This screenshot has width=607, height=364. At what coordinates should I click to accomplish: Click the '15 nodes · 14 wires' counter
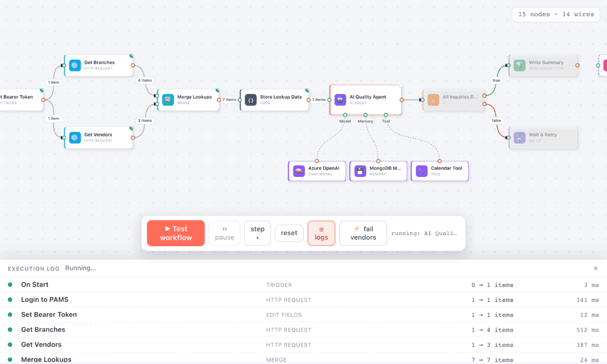coord(556,14)
